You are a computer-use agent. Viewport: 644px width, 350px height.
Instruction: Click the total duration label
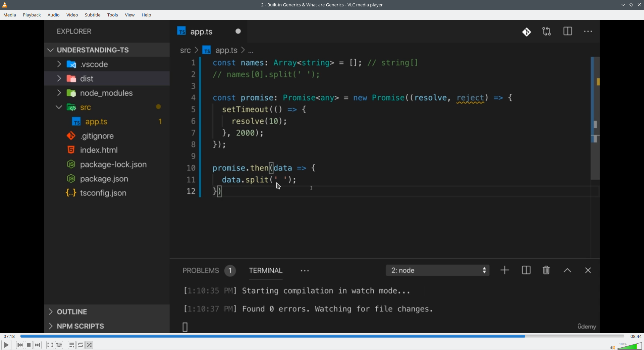[636, 336]
